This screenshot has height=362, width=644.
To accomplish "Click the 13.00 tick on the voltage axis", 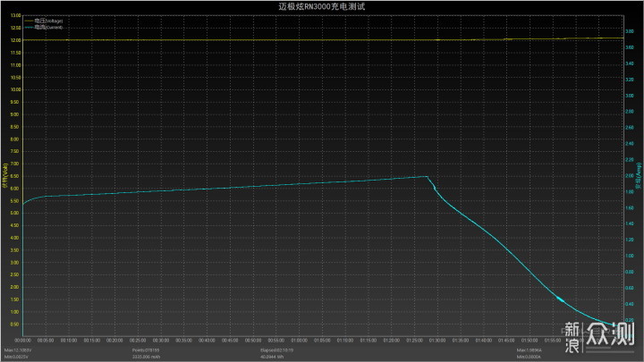I will [15, 15].
